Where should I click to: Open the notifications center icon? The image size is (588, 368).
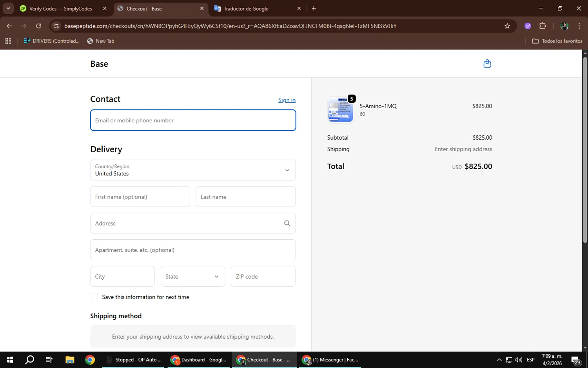576,360
